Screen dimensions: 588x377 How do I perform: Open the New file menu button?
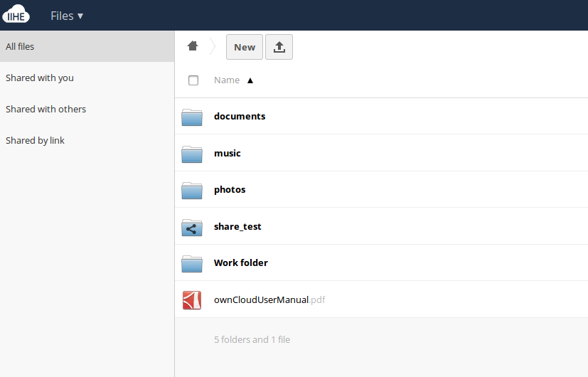[x=245, y=47]
